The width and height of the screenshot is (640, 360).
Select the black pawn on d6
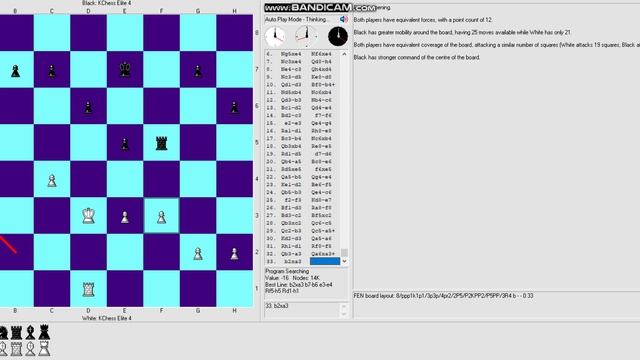[x=88, y=107]
